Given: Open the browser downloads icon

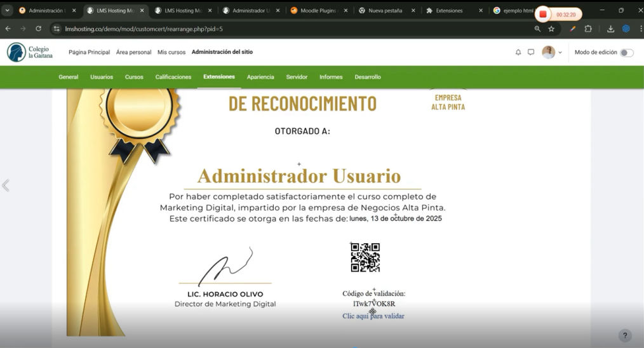Looking at the screenshot, I should (x=610, y=29).
